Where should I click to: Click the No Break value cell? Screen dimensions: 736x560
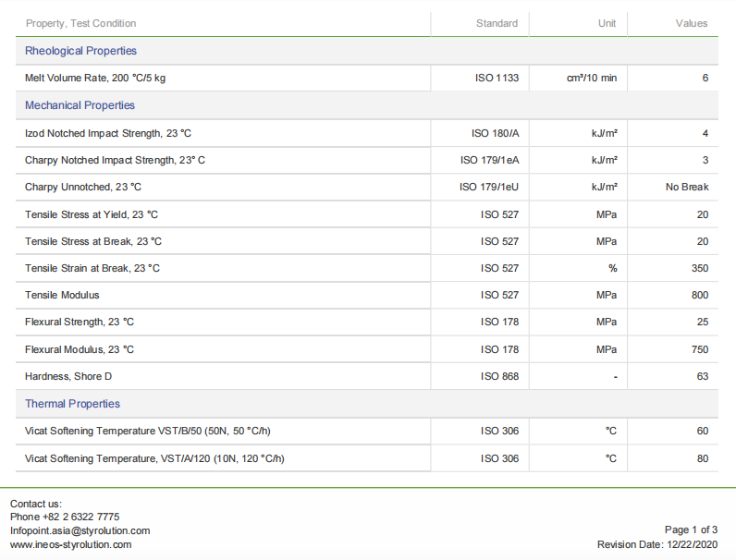686,187
